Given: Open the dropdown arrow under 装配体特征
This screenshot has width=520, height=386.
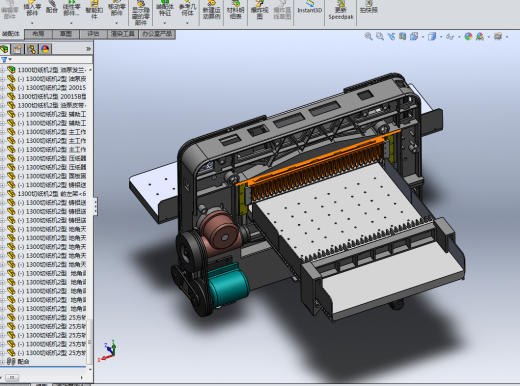Looking at the screenshot, I should point(165,23).
